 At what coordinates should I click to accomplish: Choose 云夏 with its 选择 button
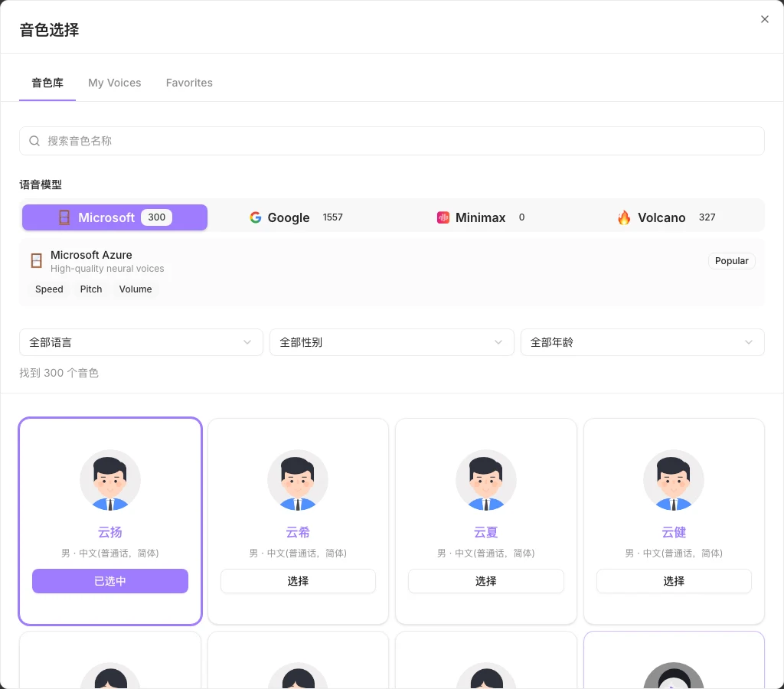[486, 581]
